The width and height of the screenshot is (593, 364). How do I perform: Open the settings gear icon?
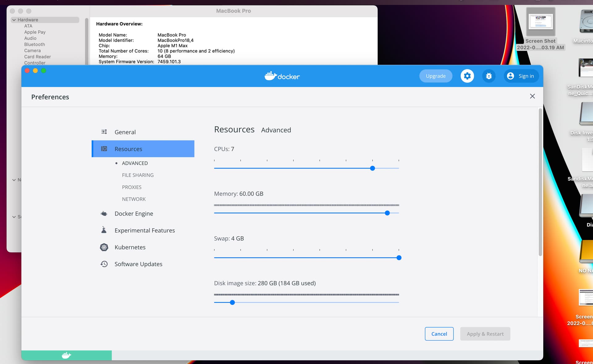point(467,76)
